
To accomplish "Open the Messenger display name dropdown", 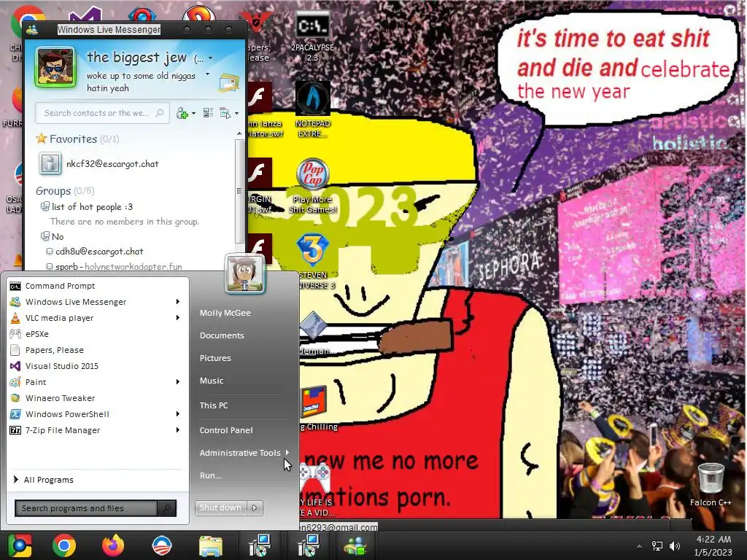I will pyautogui.click(x=211, y=58).
